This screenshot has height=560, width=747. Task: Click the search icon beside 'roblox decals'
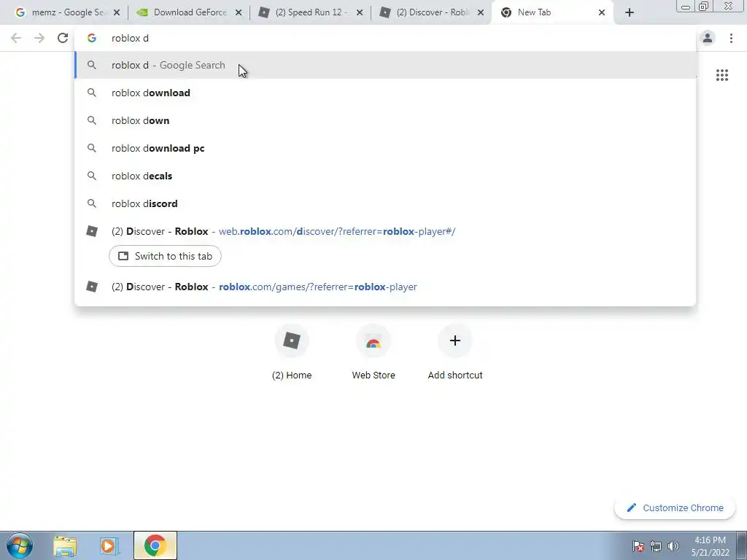pos(92,176)
